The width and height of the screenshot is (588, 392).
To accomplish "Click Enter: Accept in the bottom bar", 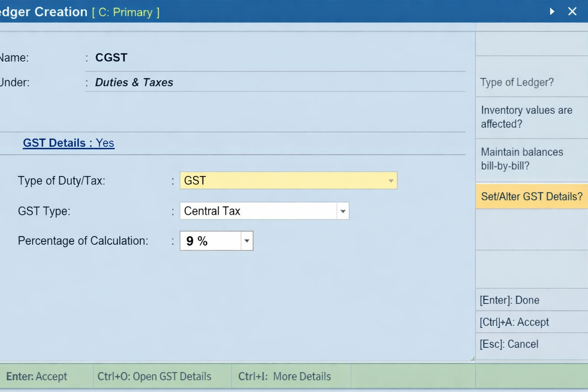I will tap(37, 376).
